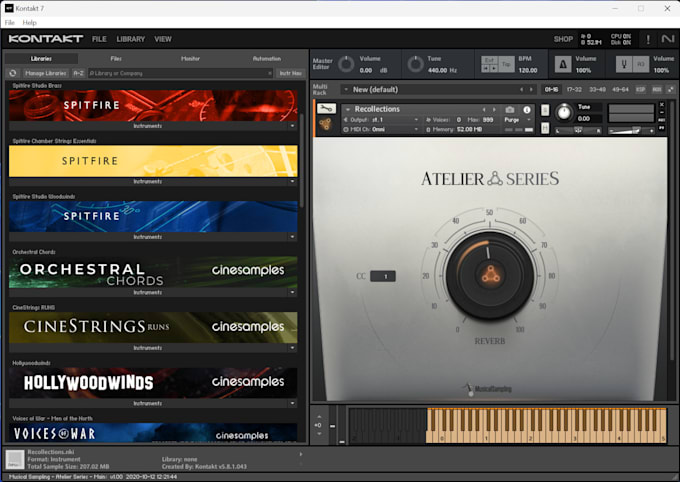The image size is (680, 482).
Task: Select the next Recollections instrument preset arrow
Action: [x=494, y=109]
